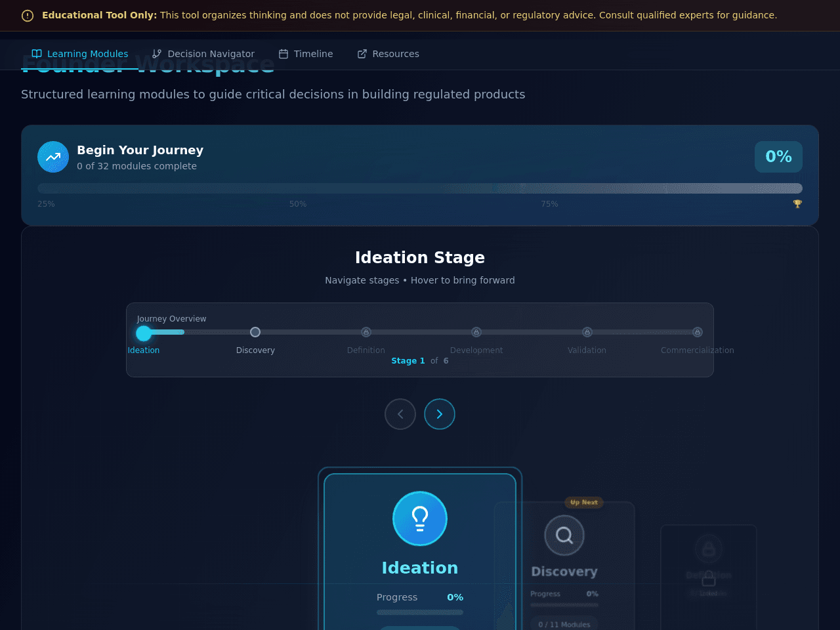Click the Ideation label under timeline
Viewport: 840px width, 630px height.
tap(144, 350)
